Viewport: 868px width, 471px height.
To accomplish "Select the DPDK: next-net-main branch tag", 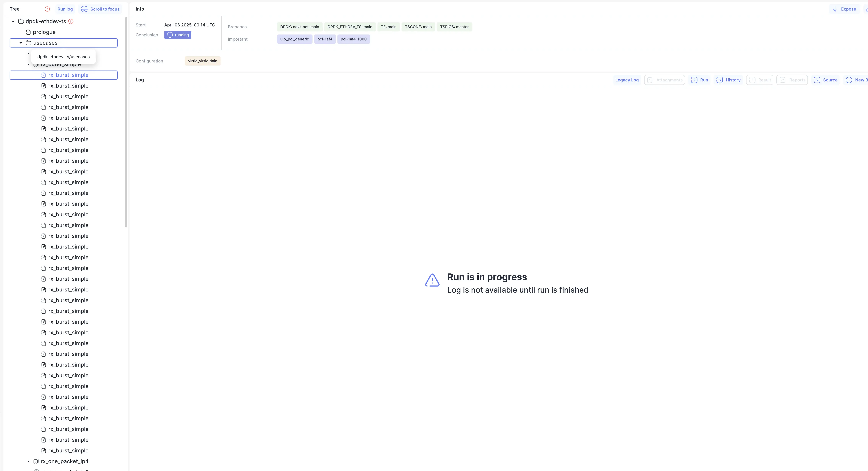I will (299, 27).
